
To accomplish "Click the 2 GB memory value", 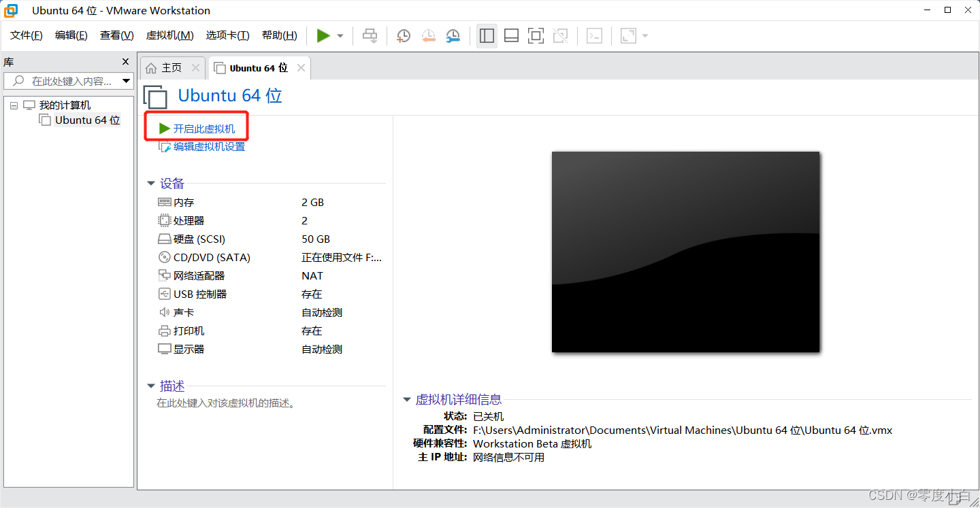I will click(x=313, y=202).
